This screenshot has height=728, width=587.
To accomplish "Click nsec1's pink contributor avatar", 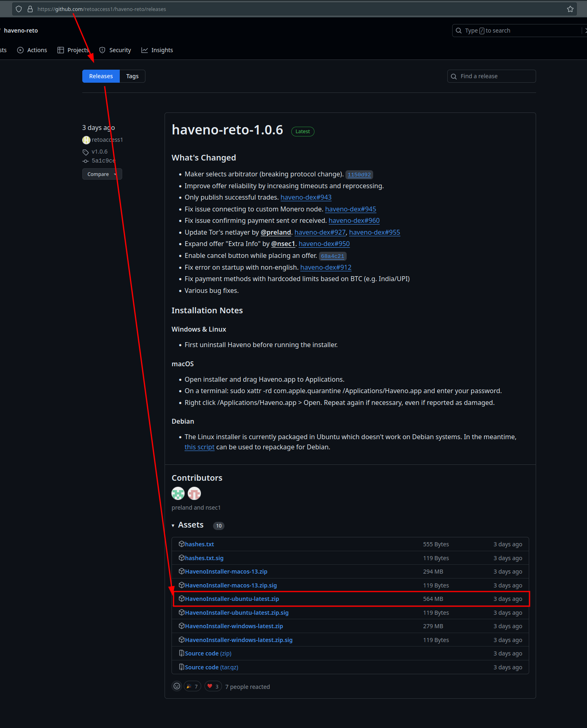I will coord(194,493).
